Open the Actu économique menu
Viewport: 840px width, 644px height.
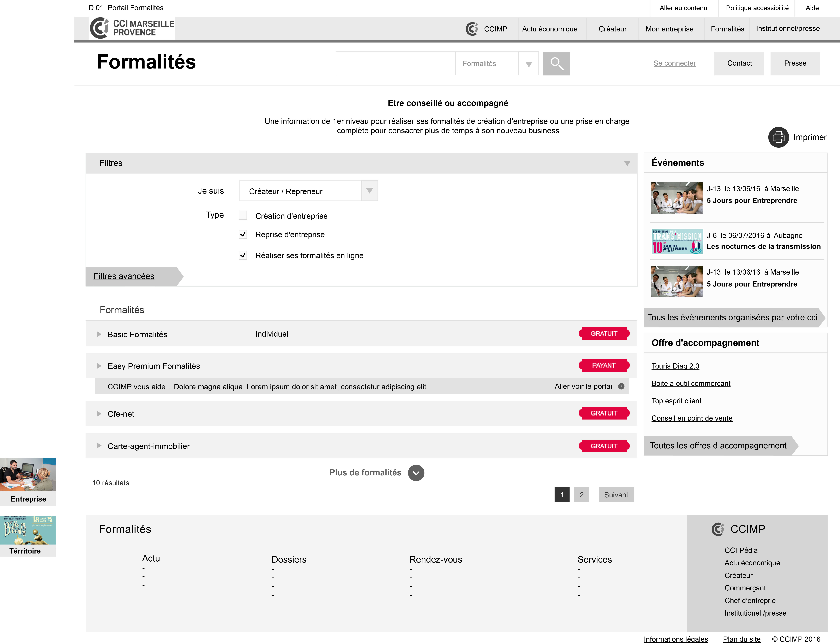click(x=550, y=29)
